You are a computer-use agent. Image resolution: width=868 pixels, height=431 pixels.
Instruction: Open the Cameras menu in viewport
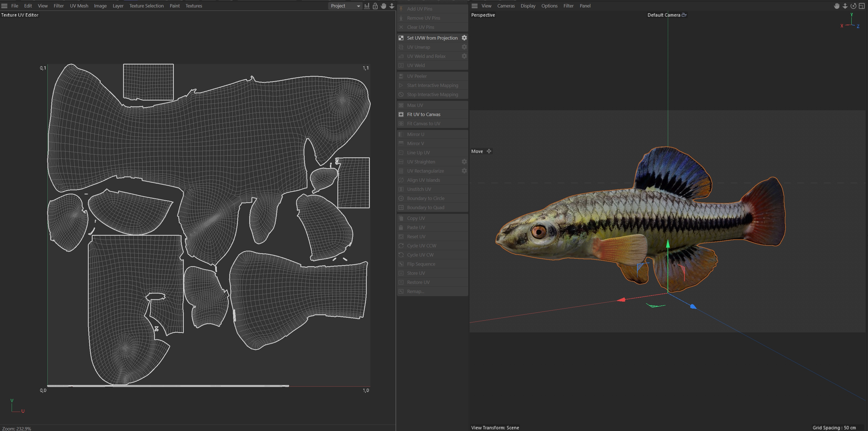pyautogui.click(x=506, y=6)
